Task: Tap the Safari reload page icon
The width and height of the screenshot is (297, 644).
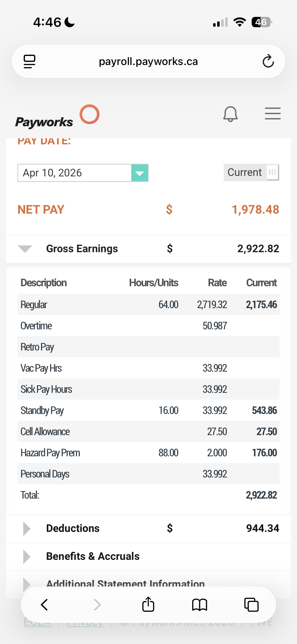Action: [268, 61]
